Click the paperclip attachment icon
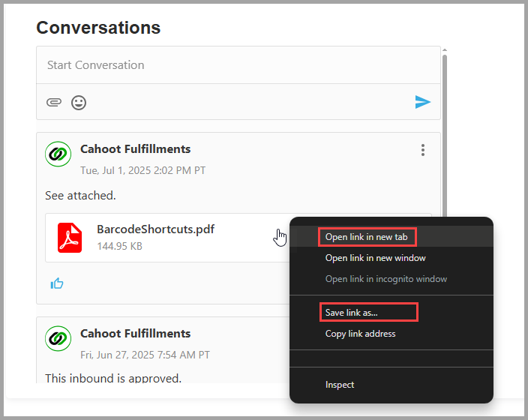 [54, 102]
